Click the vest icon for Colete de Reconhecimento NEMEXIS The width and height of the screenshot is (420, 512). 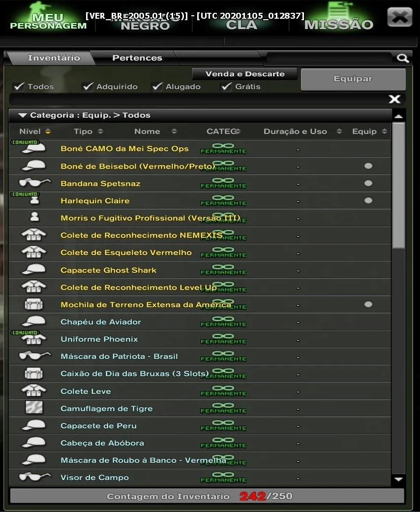coord(33,235)
